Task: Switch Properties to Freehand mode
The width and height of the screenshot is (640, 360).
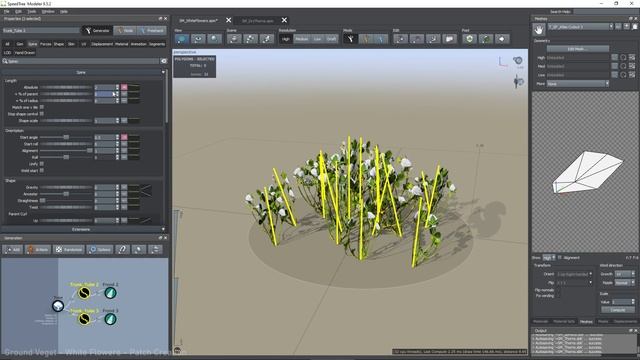Action: 152,31
